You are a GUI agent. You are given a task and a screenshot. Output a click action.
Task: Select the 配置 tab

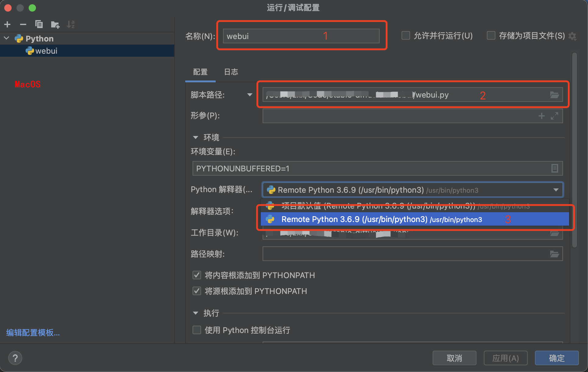(x=200, y=72)
